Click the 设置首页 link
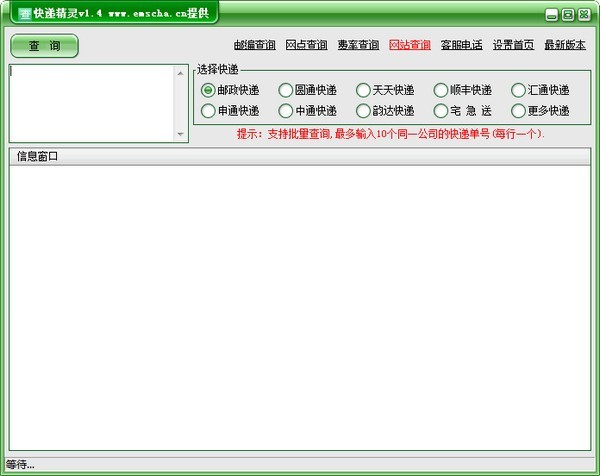 coord(514,45)
